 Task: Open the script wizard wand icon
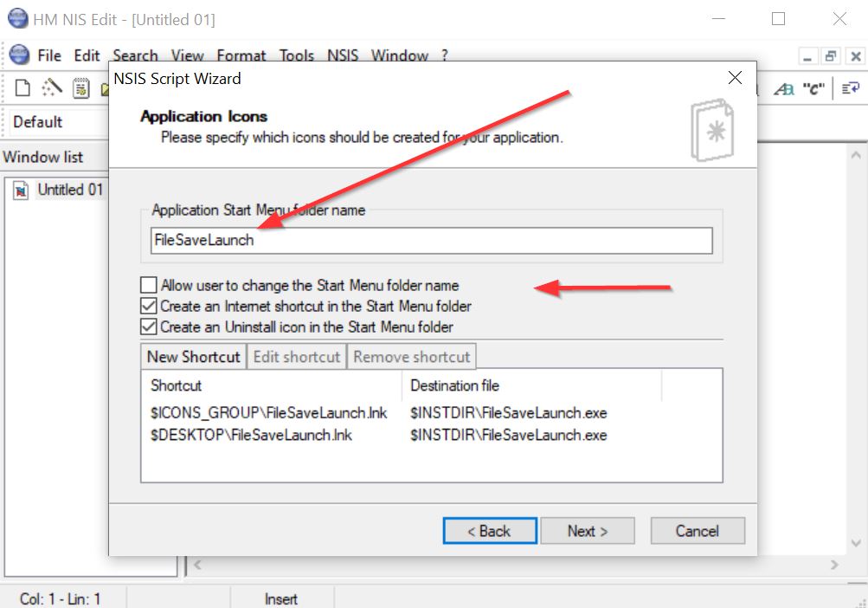53,87
